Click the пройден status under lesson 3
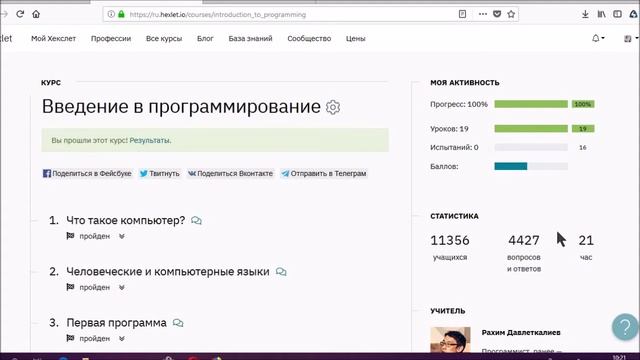The image size is (640, 360). pyautogui.click(x=95, y=338)
